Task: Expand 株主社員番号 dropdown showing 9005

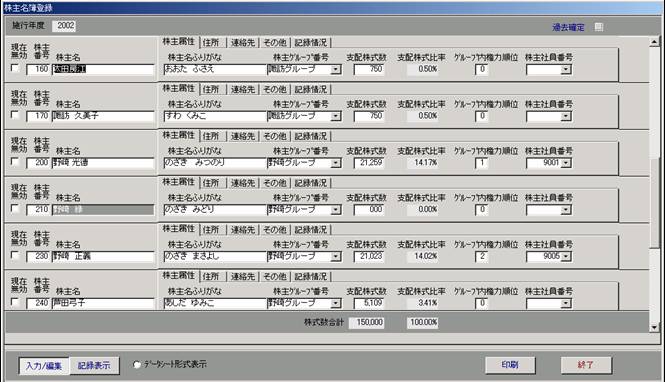Action: 566,257
